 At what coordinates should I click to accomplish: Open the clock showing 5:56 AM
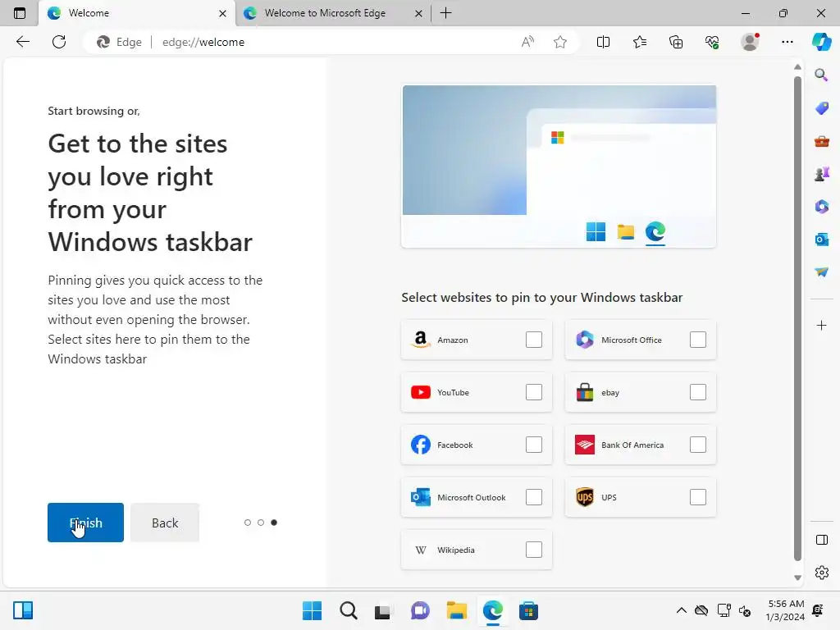point(785,610)
